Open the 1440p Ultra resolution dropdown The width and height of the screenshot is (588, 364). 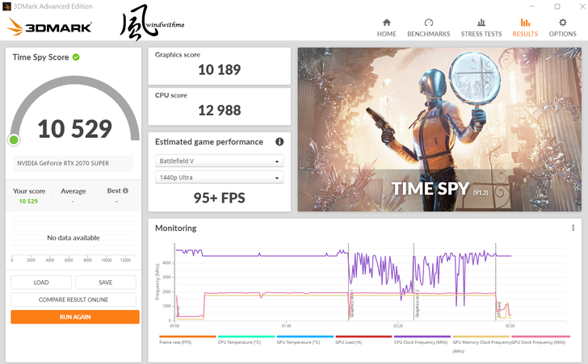(220, 178)
